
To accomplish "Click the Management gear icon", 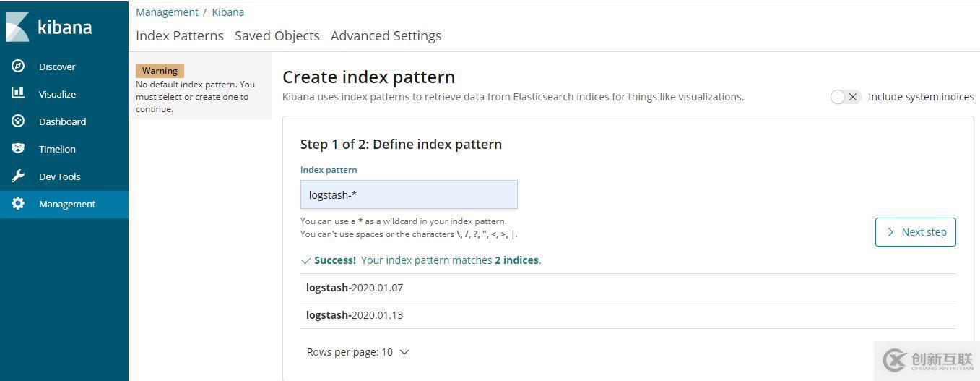I will pyautogui.click(x=18, y=204).
